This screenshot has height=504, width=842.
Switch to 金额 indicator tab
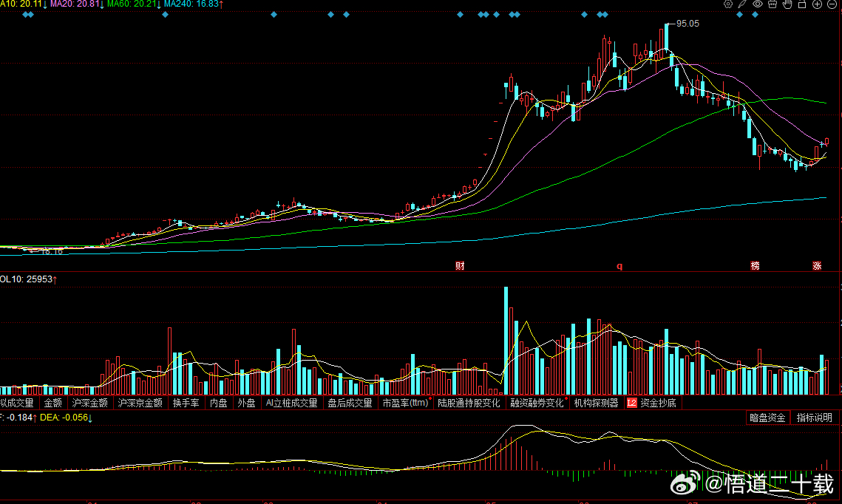[52, 403]
